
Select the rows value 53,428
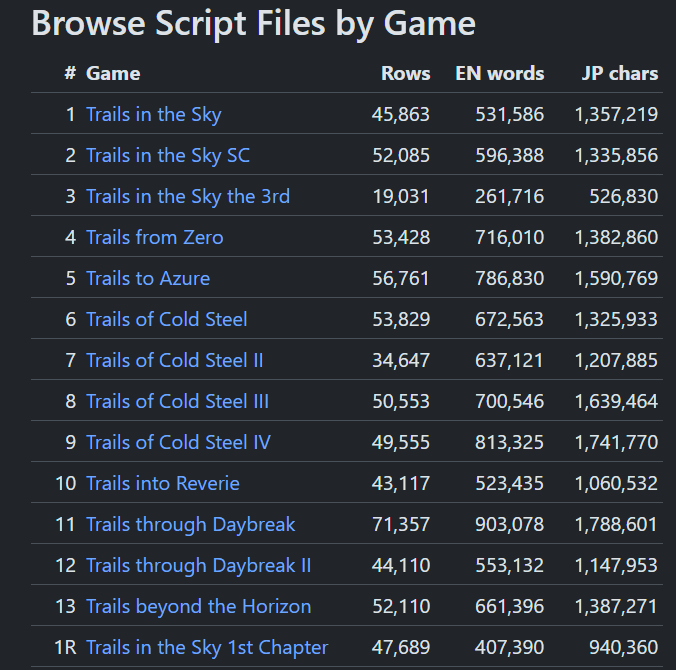pos(401,238)
